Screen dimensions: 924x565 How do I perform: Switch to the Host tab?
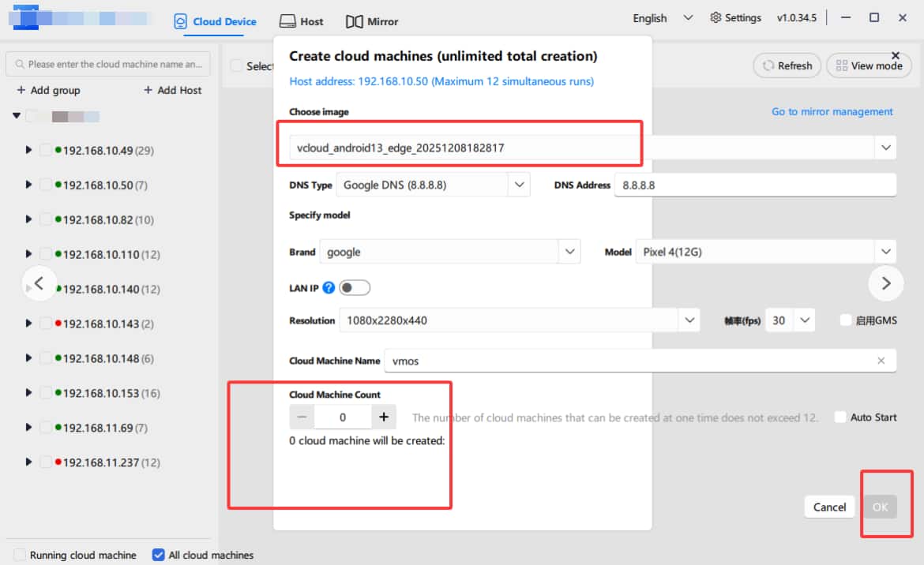(x=301, y=21)
